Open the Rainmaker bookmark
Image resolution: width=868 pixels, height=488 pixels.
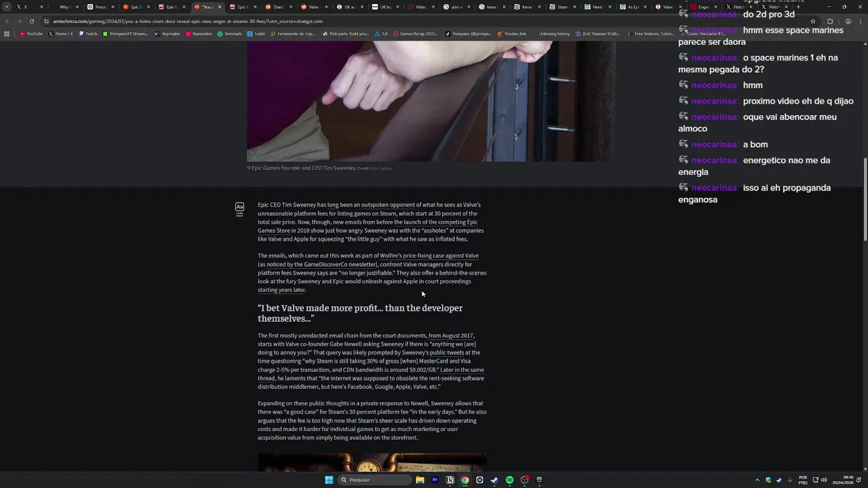(x=199, y=33)
